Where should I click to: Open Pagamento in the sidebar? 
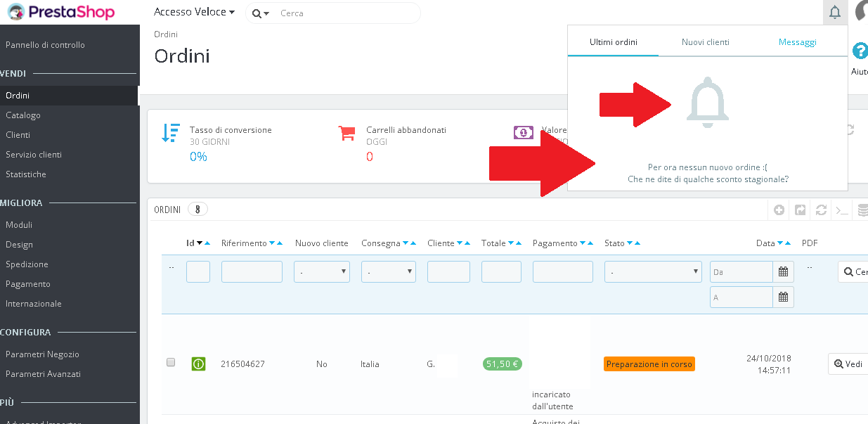pyautogui.click(x=28, y=284)
